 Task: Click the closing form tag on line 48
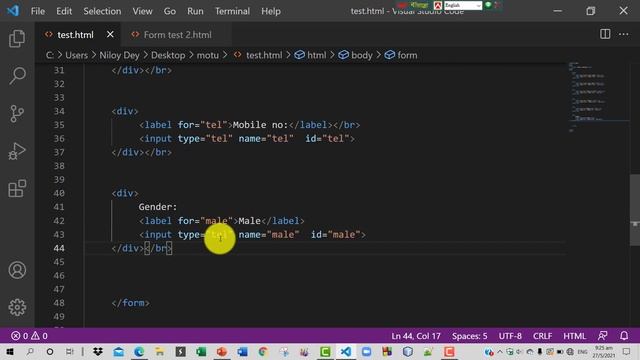coord(131,303)
